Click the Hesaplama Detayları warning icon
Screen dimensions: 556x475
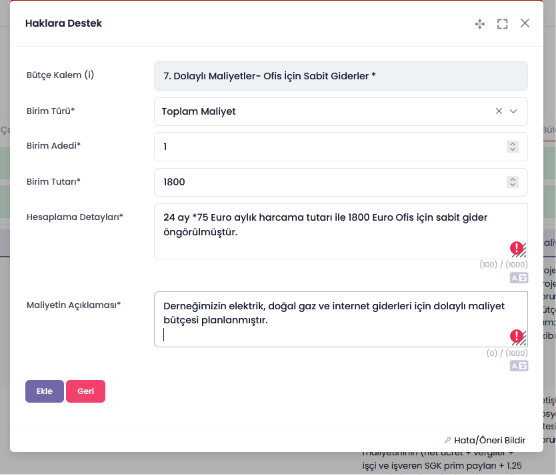click(x=516, y=248)
